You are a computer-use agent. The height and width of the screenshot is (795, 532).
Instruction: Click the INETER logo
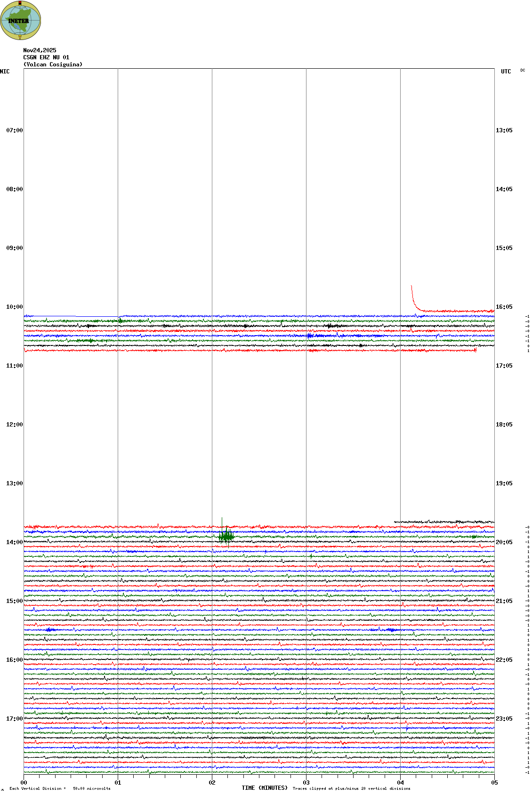tap(20, 20)
